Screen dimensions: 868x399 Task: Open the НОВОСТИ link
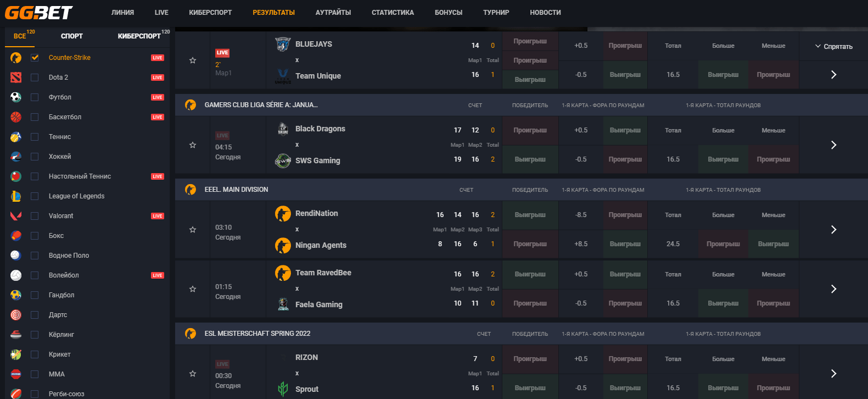click(545, 13)
